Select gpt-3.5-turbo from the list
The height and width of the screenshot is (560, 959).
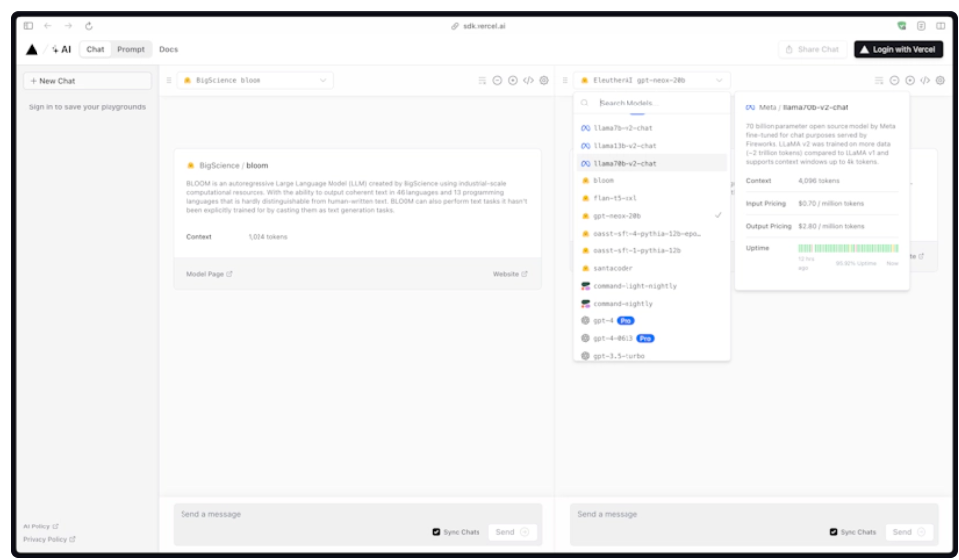(x=652, y=355)
